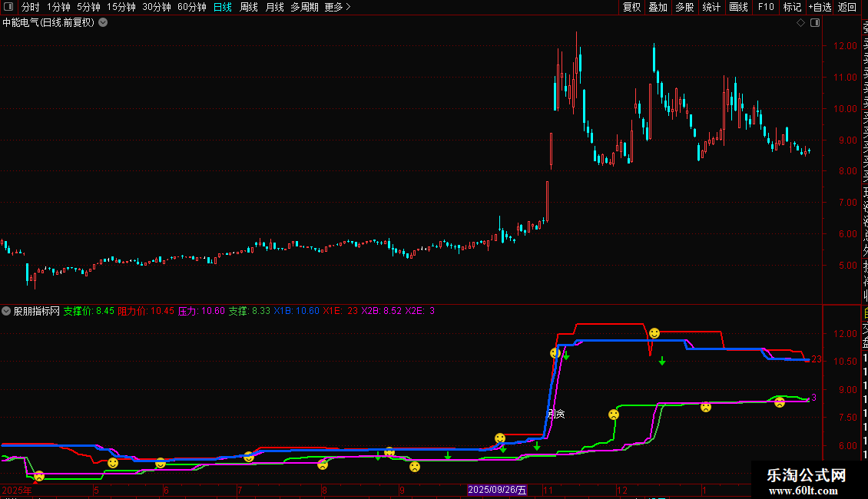Expand the 更多 periods menu
Image resolution: width=868 pixels, height=499 pixels.
(338, 7)
